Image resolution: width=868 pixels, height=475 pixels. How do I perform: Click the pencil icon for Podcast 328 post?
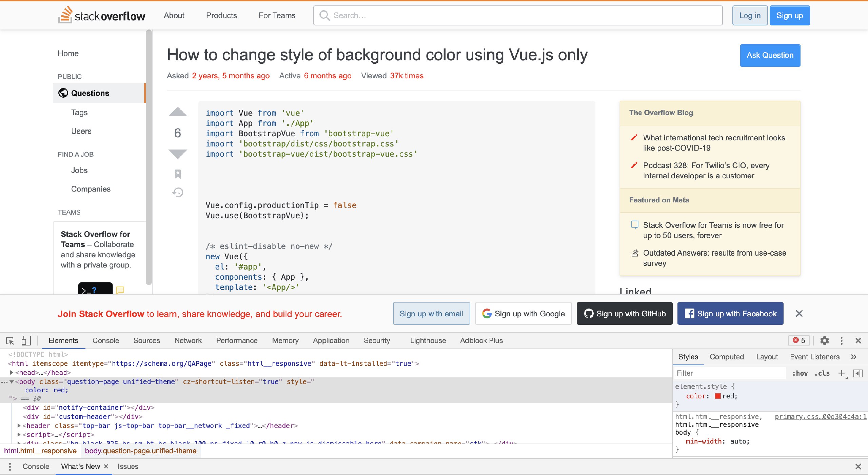[x=634, y=165]
